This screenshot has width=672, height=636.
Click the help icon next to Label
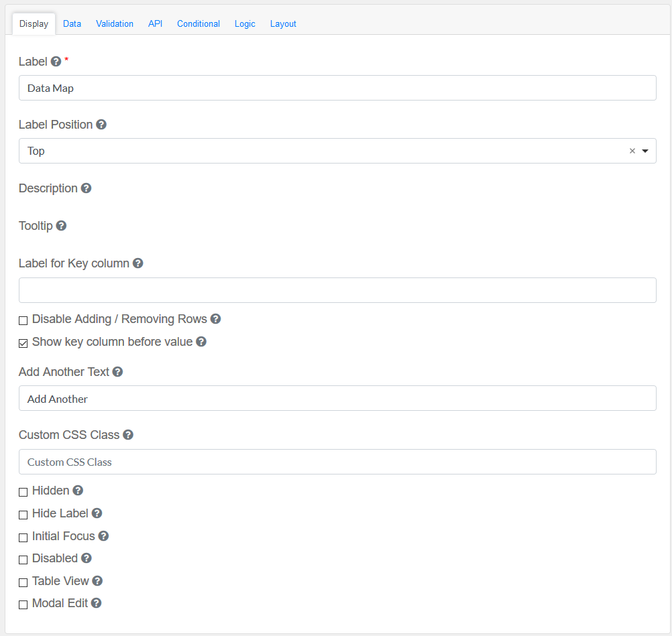pos(56,62)
